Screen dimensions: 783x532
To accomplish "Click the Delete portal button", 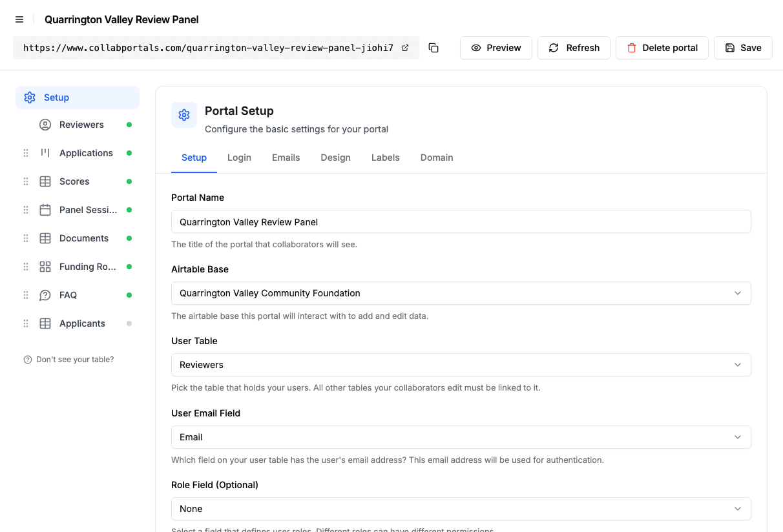I will tap(662, 48).
